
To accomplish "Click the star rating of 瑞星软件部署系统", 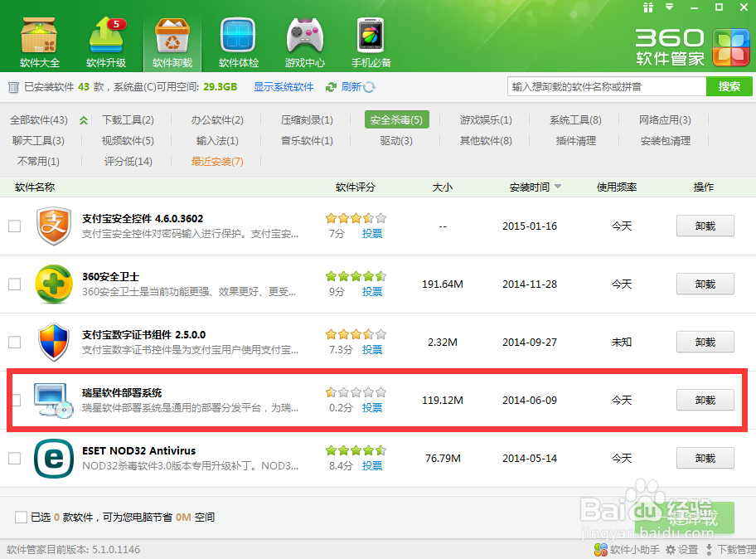I will click(x=356, y=392).
